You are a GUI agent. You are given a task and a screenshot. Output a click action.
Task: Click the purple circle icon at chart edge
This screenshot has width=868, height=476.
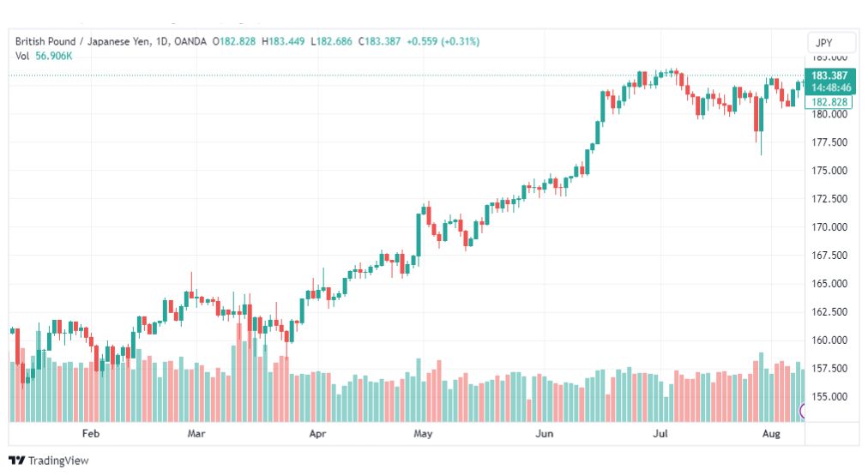click(802, 411)
